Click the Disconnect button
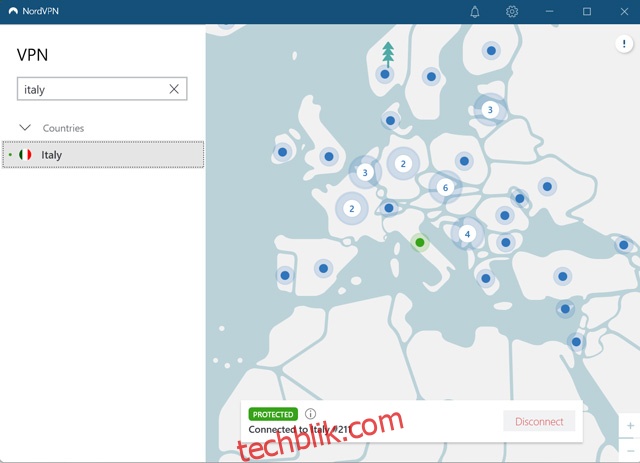 coord(539,421)
